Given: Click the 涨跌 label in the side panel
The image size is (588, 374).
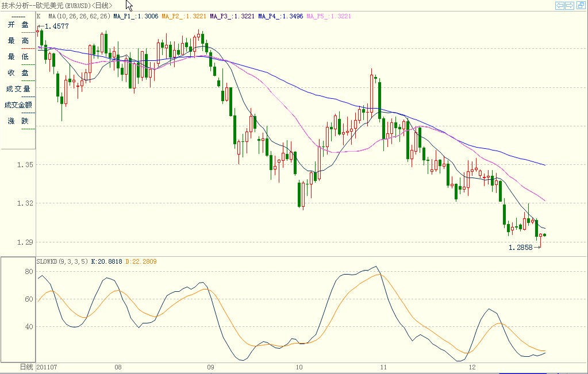Looking at the screenshot, I should [18, 121].
